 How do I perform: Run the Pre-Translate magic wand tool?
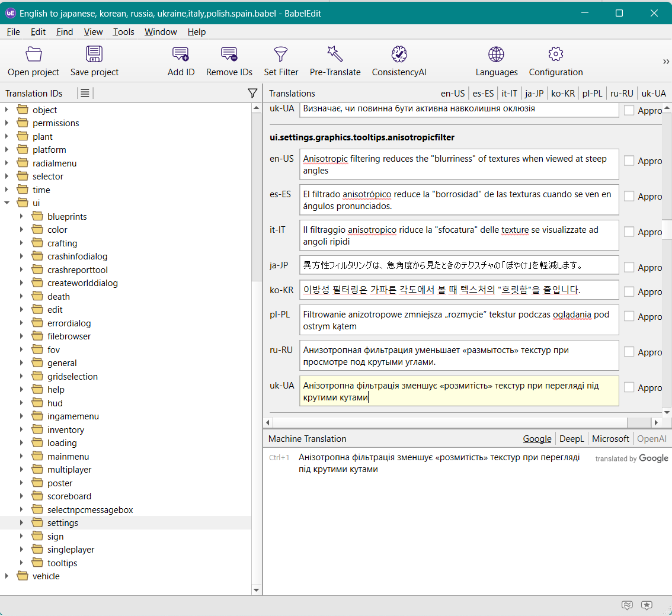[x=335, y=55]
